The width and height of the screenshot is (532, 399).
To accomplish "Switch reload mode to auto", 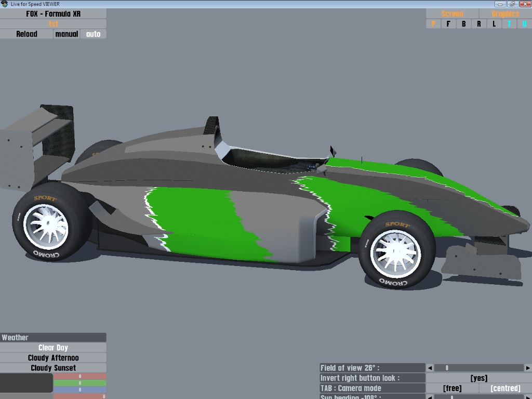I will (94, 34).
